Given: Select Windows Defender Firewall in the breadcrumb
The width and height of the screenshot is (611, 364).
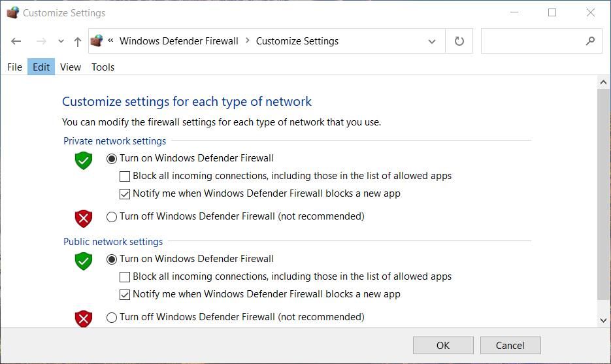Looking at the screenshot, I should coord(179,41).
